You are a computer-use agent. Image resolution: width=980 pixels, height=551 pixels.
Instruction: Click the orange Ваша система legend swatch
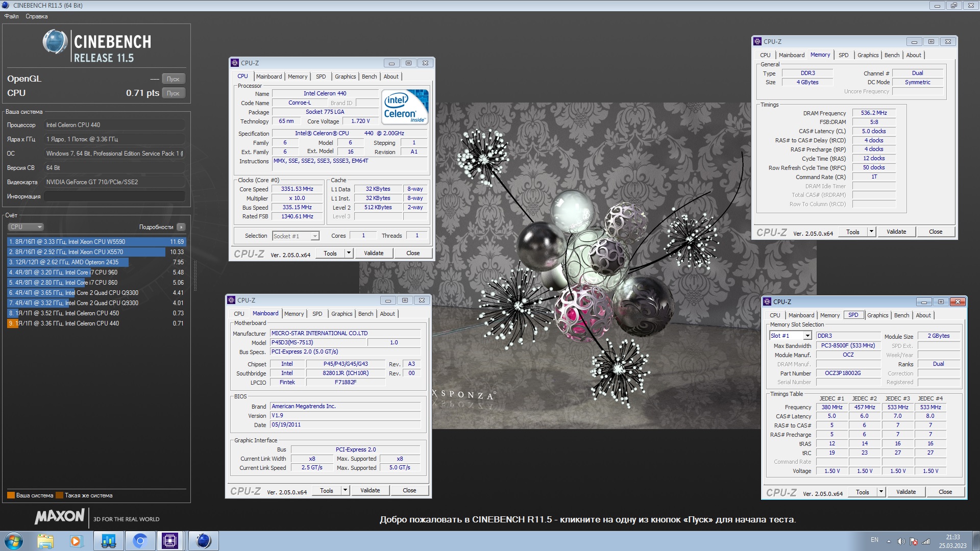[x=11, y=495]
